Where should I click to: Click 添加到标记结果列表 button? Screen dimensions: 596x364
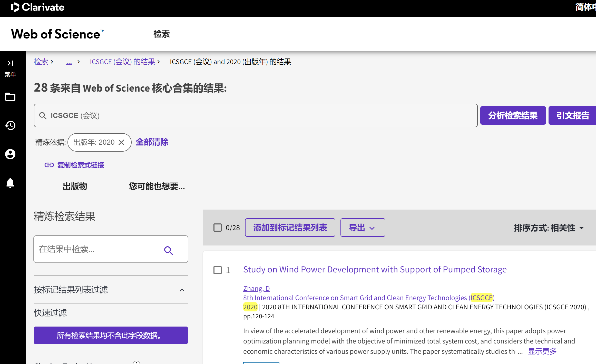pyautogui.click(x=290, y=228)
